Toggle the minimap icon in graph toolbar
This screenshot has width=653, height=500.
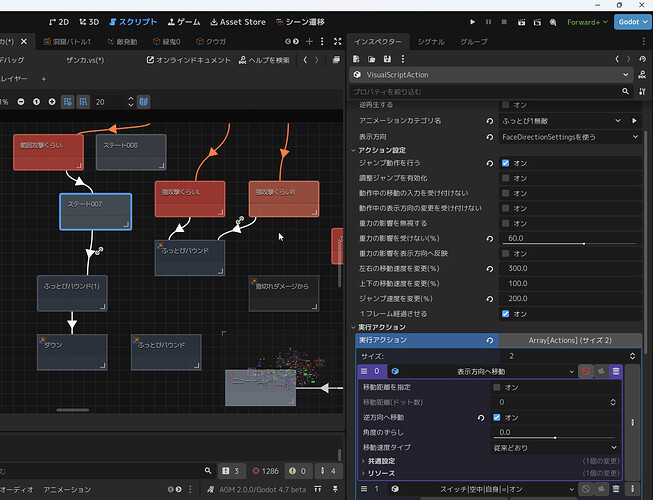click(x=143, y=102)
